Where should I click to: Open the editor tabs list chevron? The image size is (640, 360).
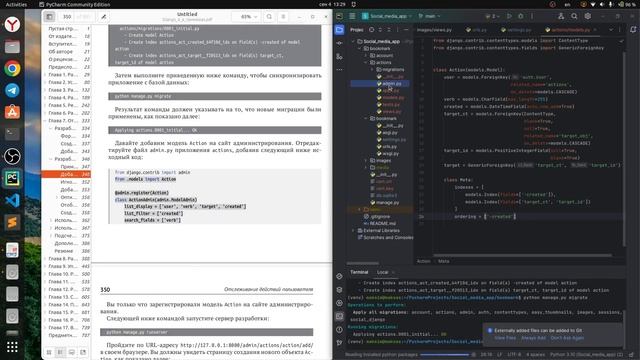click(611, 30)
